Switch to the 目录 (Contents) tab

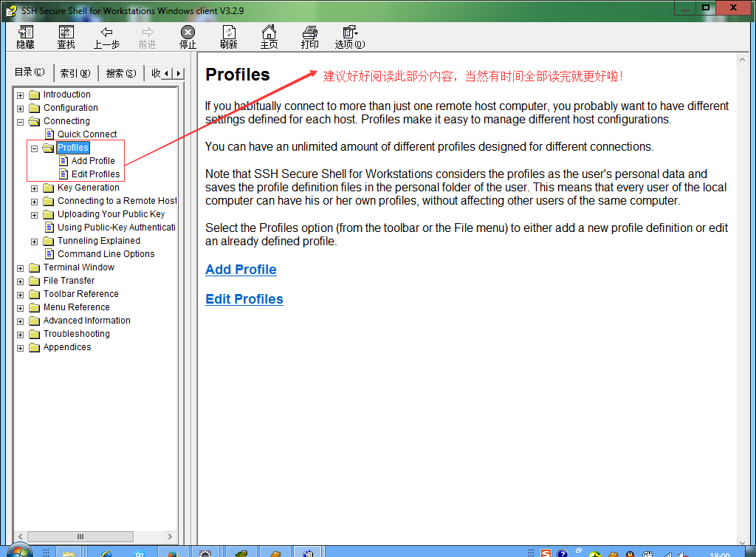point(30,72)
